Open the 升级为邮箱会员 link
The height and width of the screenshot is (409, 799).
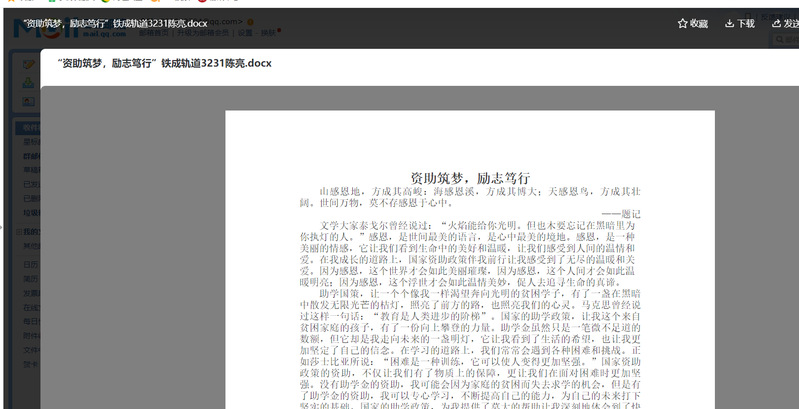[x=202, y=33]
